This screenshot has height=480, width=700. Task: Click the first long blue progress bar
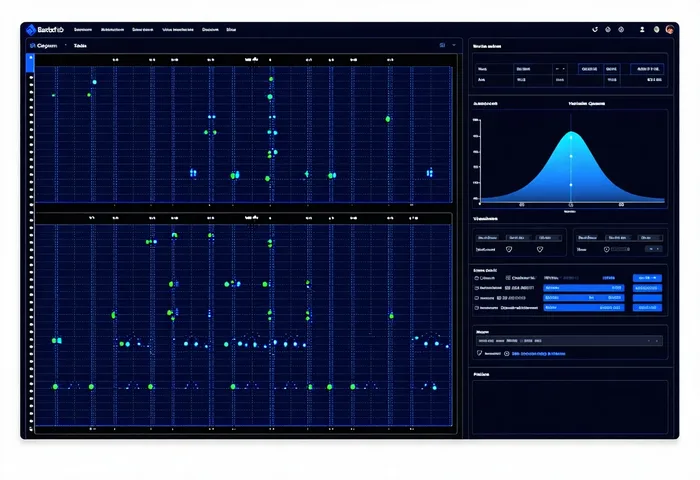(x=583, y=288)
